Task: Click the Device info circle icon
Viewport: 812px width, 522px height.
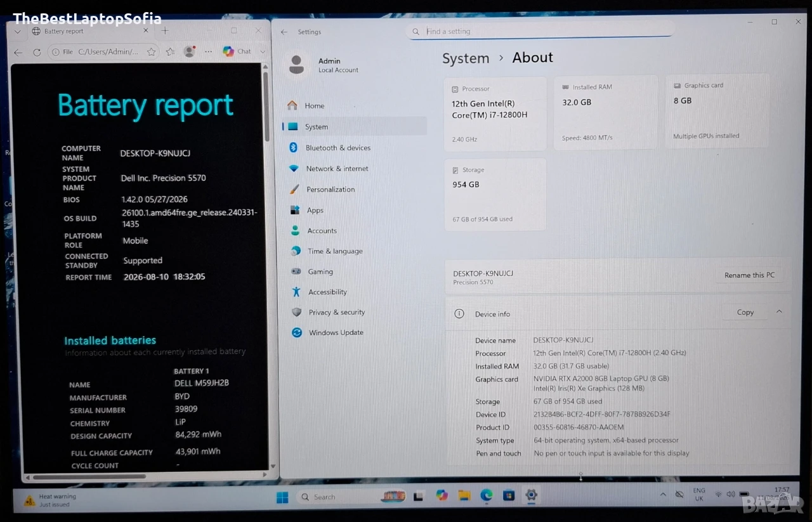Action: pyautogui.click(x=459, y=314)
